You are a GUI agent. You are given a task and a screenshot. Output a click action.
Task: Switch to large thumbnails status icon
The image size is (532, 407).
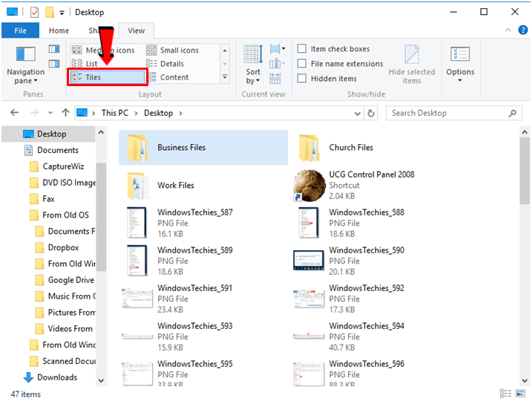click(520, 394)
